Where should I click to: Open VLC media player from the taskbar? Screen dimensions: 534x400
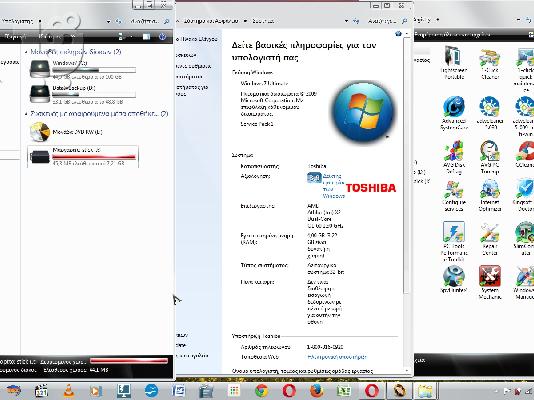click(x=69, y=391)
